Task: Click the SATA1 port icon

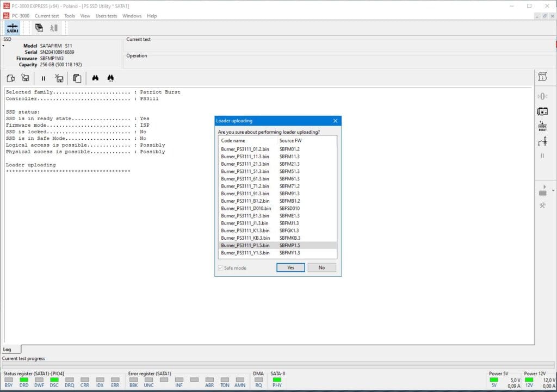Action: pyautogui.click(x=13, y=28)
